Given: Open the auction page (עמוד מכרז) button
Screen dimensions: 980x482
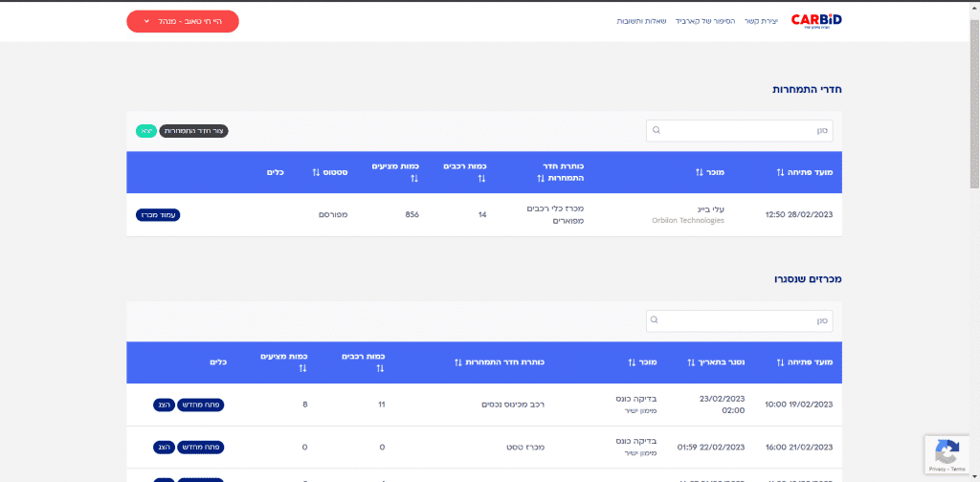Looking at the screenshot, I should (158, 215).
